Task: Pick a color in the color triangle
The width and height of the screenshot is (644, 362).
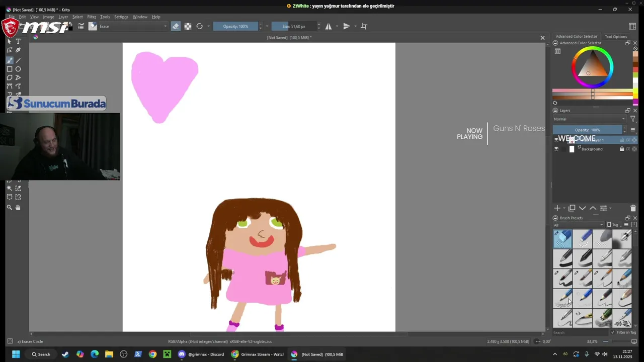Action: pyautogui.click(x=592, y=64)
